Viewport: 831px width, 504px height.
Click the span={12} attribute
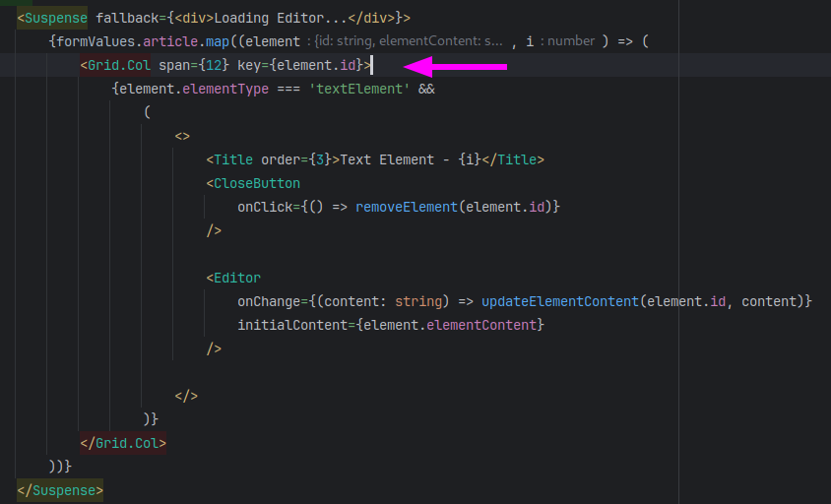tap(194, 65)
